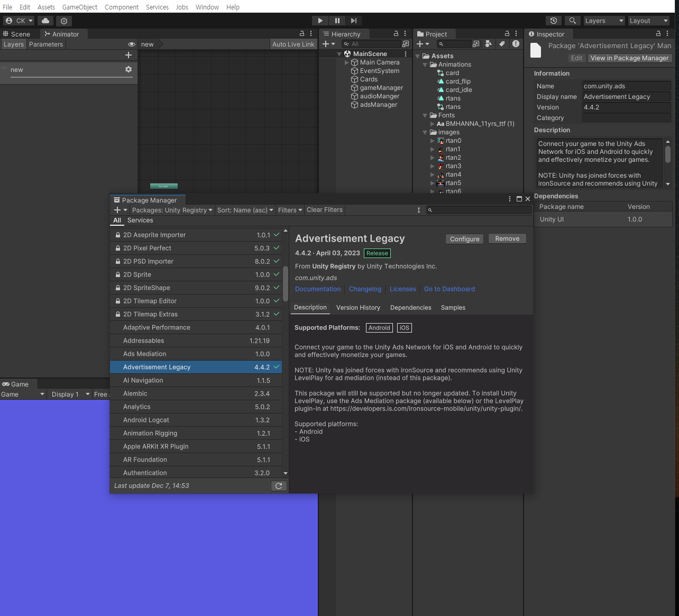Open Unity Cloud icon in toolbar
Viewport: 679px width, 616px height.
(45, 21)
